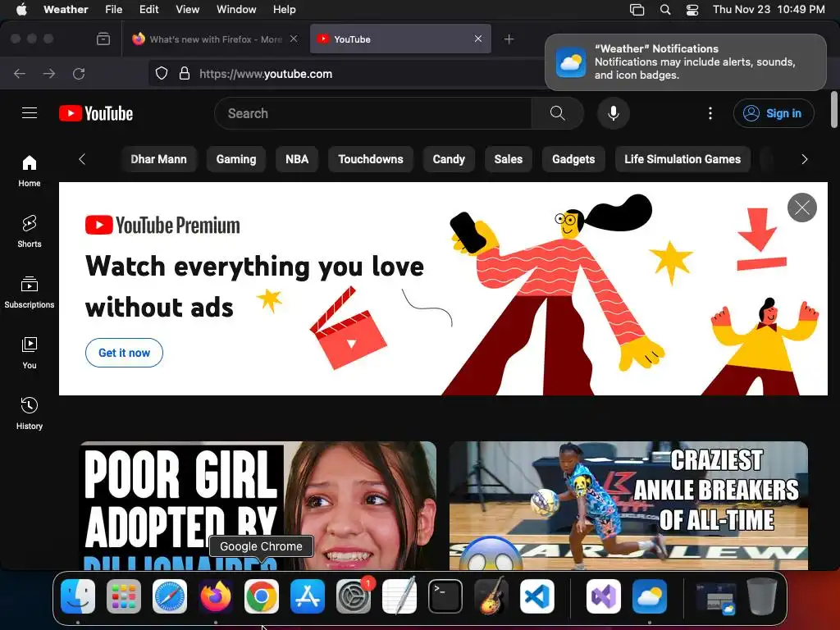The width and height of the screenshot is (840, 630).
Task: Open History from the sidebar
Action: [x=30, y=413]
